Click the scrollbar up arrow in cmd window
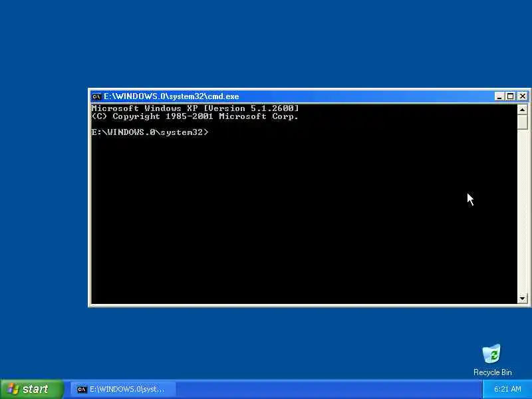 [522, 110]
